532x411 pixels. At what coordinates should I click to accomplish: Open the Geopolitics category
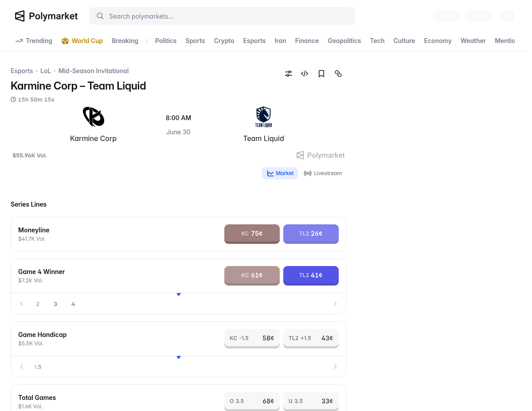coord(344,41)
